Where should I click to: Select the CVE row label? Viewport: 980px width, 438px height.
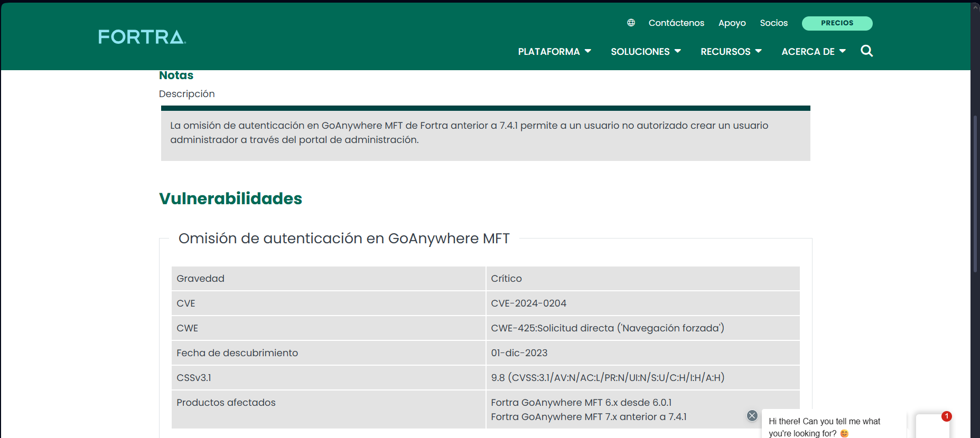click(186, 303)
